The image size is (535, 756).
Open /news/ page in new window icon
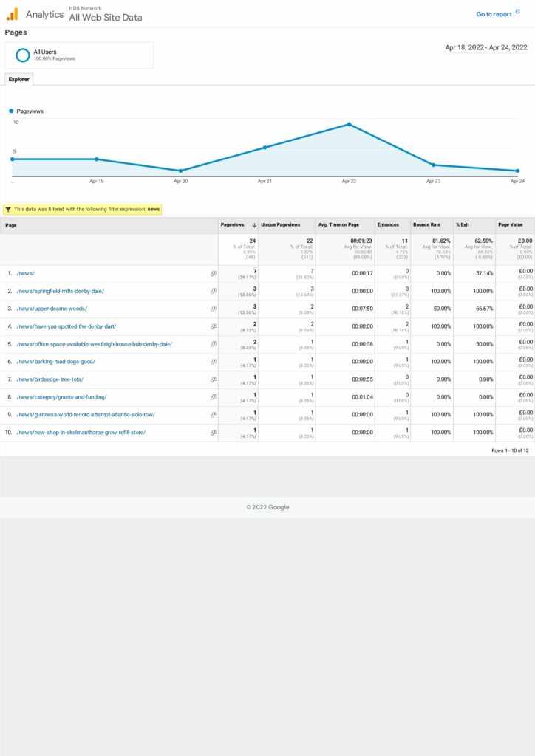(214, 273)
